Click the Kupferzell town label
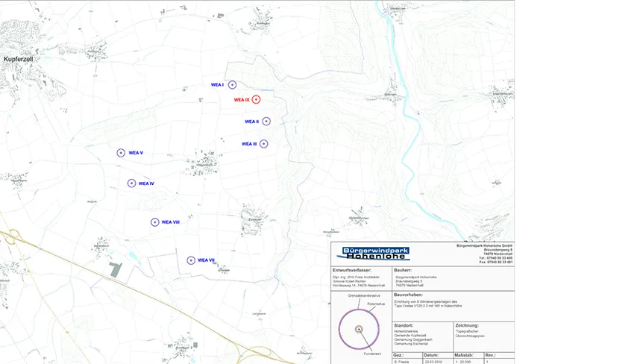The image size is (637, 364). click(19, 59)
